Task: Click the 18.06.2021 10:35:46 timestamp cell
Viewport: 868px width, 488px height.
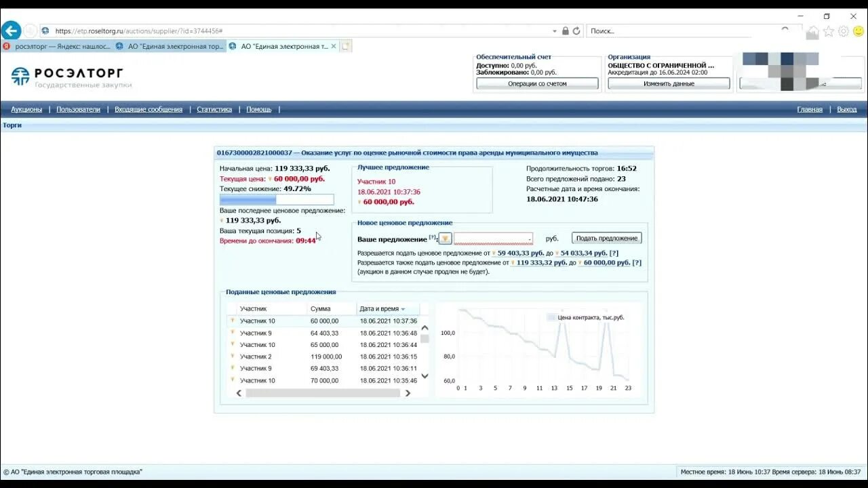Action: point(389,380)
